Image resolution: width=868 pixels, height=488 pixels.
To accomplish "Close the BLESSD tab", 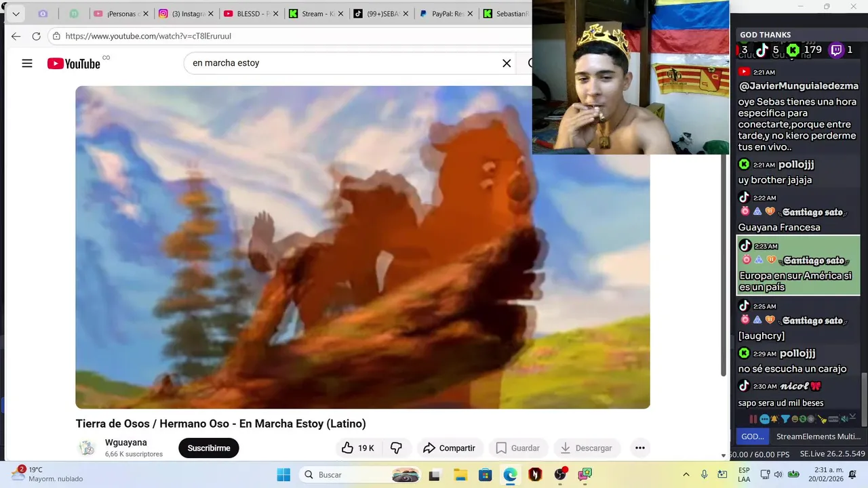I will click(x=276, y=14).
